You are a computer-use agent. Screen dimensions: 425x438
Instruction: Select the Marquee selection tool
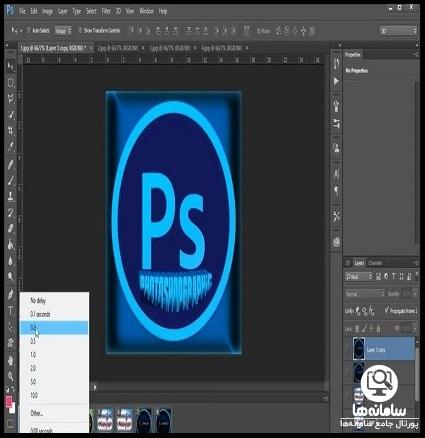pyautogui.click(x=11, y=83)
